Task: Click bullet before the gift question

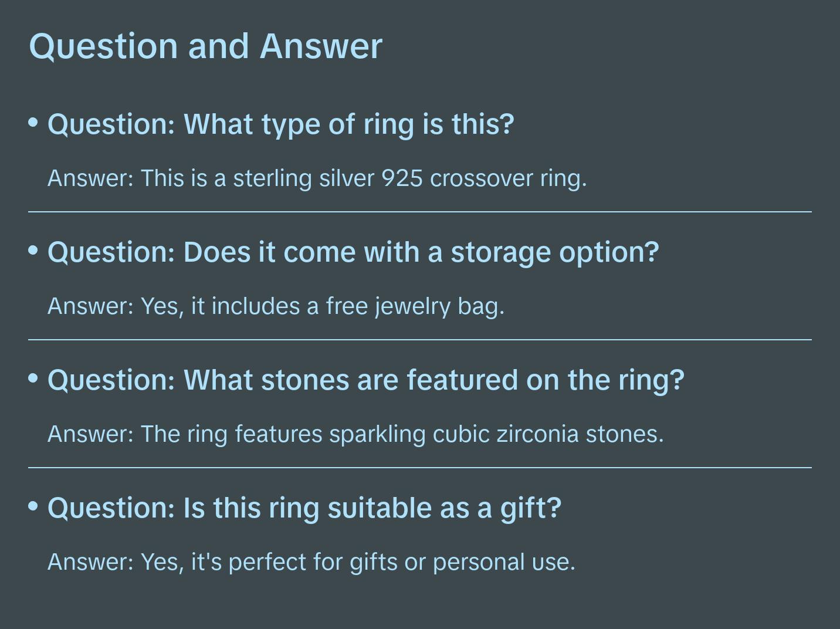Action: [33, 506]
